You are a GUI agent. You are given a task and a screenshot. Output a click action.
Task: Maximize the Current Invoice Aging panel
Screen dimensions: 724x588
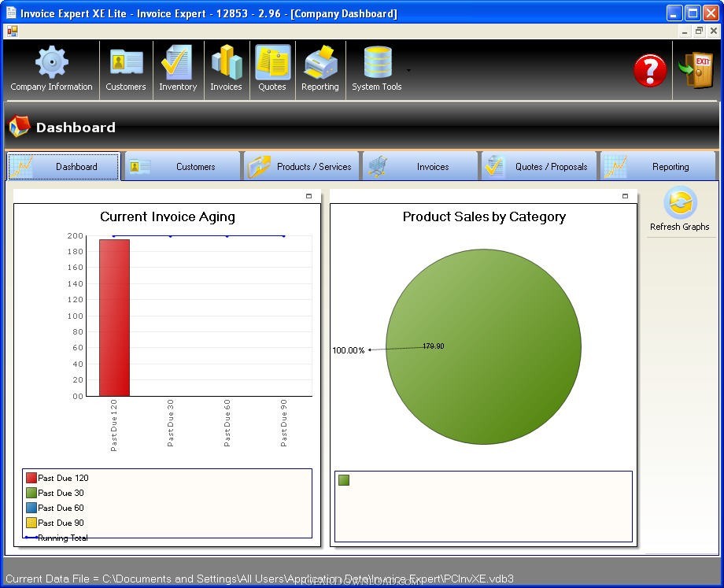pyautogui.click(x=309, y=196)
